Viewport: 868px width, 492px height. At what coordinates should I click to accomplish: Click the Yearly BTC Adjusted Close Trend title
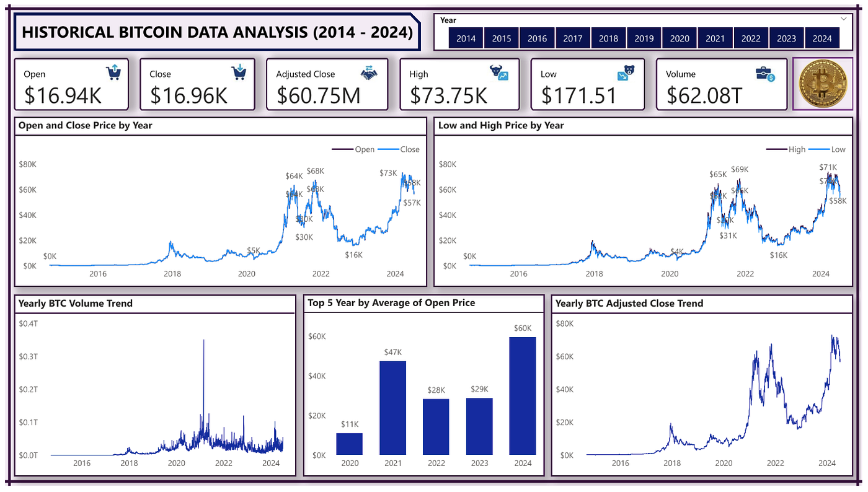(629, 304)
